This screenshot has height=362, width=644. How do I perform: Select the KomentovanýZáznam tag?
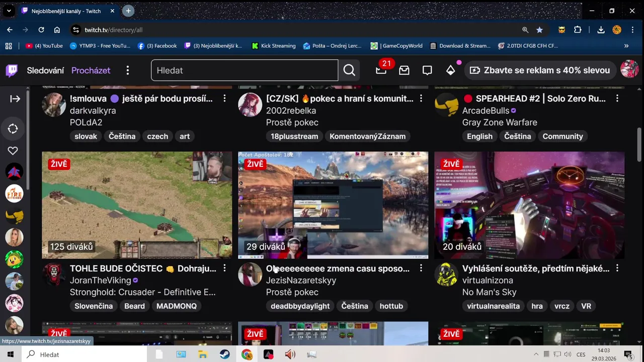pos(367,136)
